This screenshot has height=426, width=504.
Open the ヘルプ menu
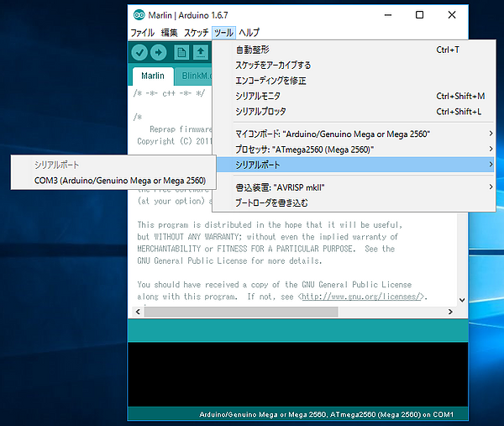point(249,33)
